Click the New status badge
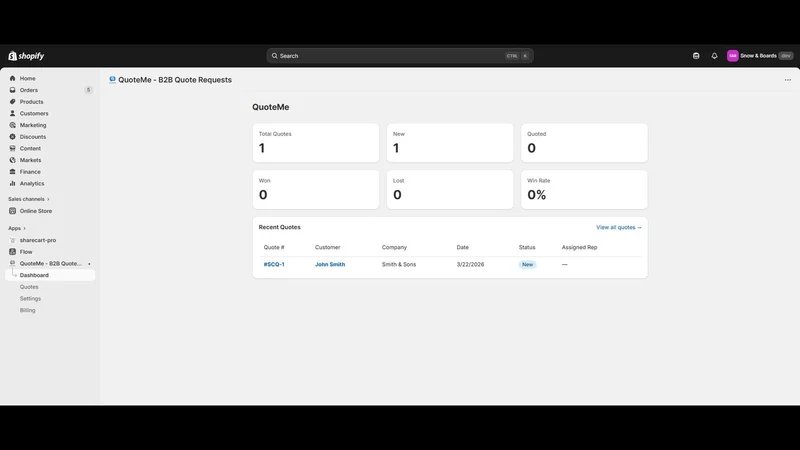This screenshot has height=450, width=800. pos(528,264)
